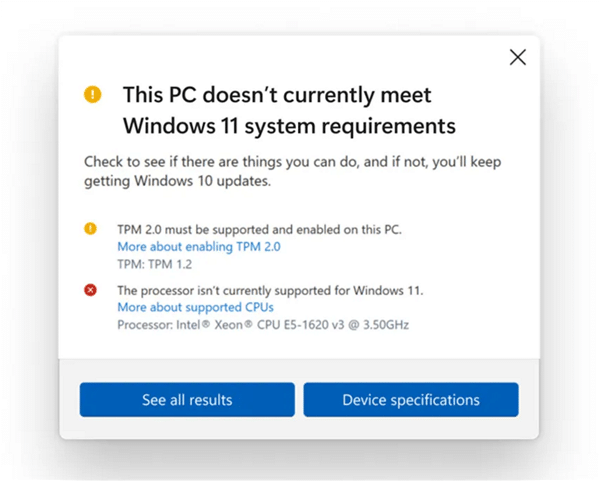Click the '3.50GHz' clock speed text
This screenshot has width=600, height=481.
coord(384,324)
